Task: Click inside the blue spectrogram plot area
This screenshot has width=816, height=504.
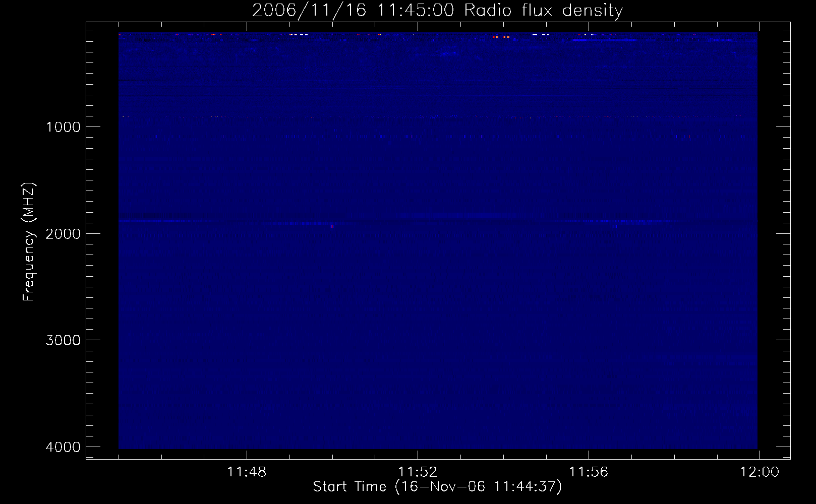Action: 438,241
